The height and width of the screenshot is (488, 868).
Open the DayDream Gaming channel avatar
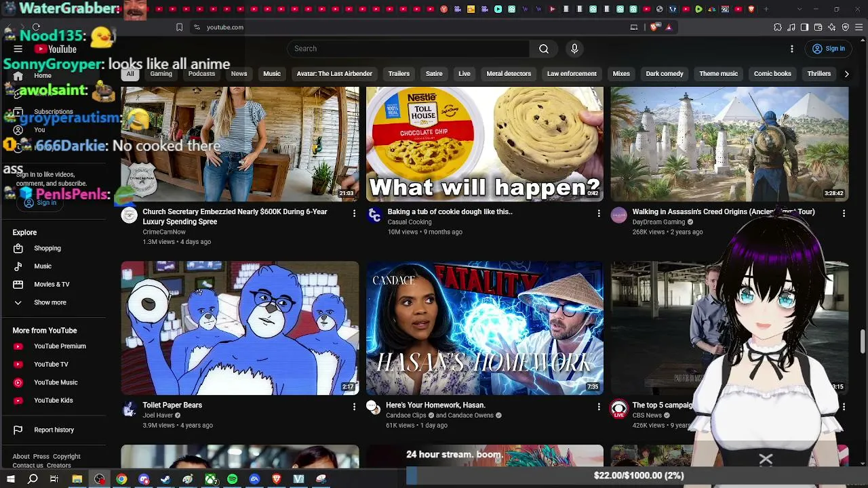coord(618,216)
